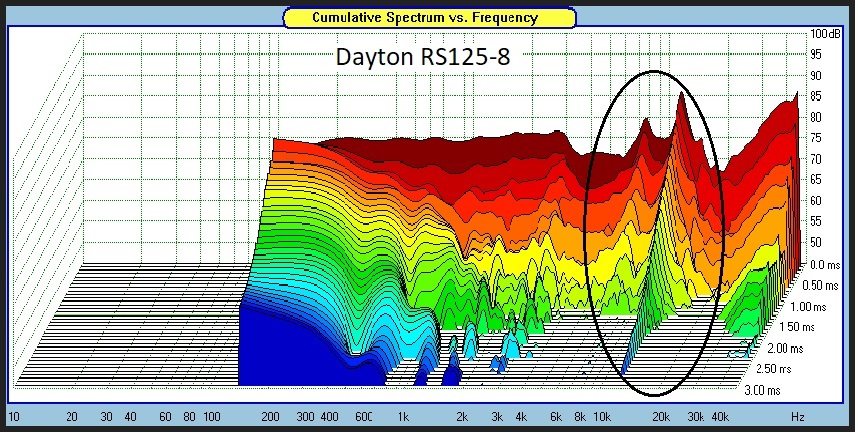Click the 1k frequency axis label

click(403, 417)
